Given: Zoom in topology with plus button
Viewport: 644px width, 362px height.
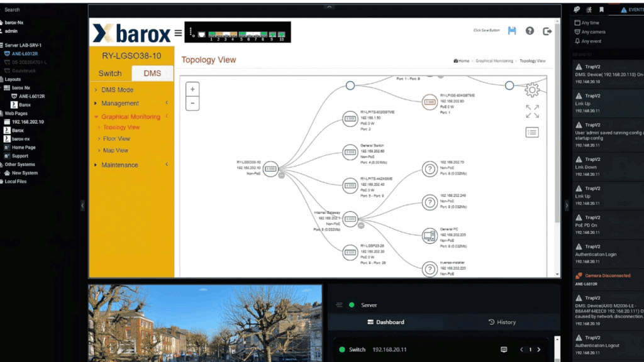Looking at the screenshot, I should click(193, 89).
